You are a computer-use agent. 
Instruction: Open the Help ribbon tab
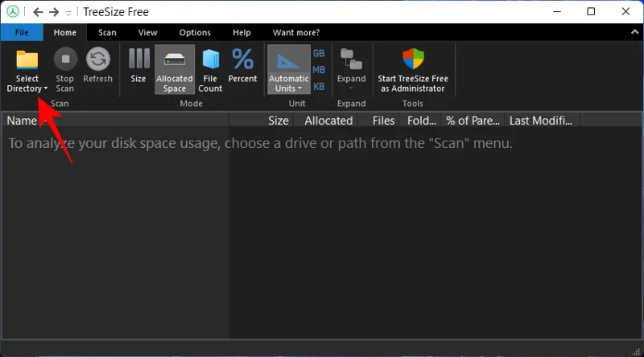242,32
